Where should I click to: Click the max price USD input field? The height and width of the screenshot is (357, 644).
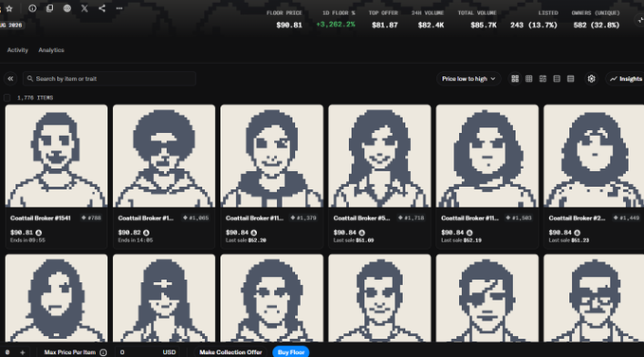tap(147, 352)
